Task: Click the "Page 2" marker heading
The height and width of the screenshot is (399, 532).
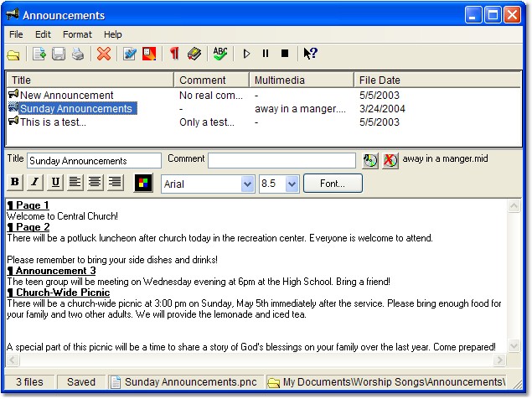Action: tap(28, 227)
